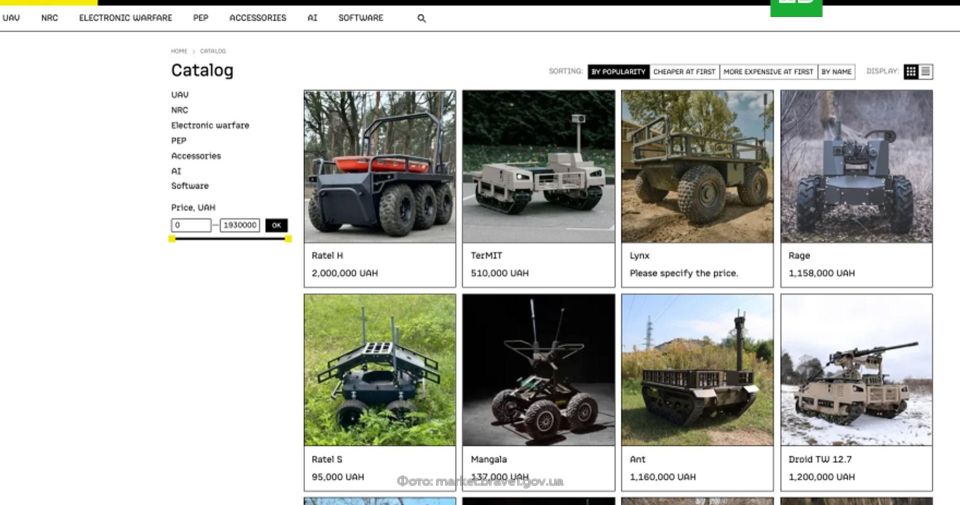Click the search magnifier icon
This screenshot has height=505, width=960.
(421, 18)
